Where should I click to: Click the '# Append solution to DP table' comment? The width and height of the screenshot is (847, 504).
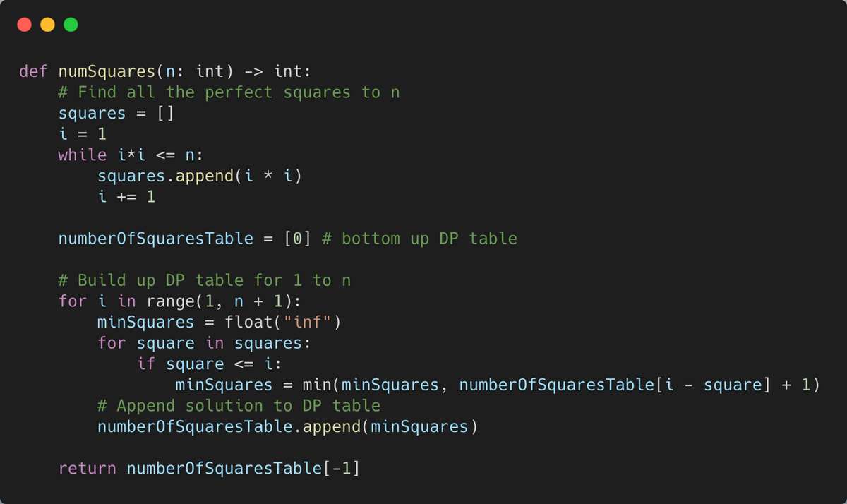[x=239, y=406]
